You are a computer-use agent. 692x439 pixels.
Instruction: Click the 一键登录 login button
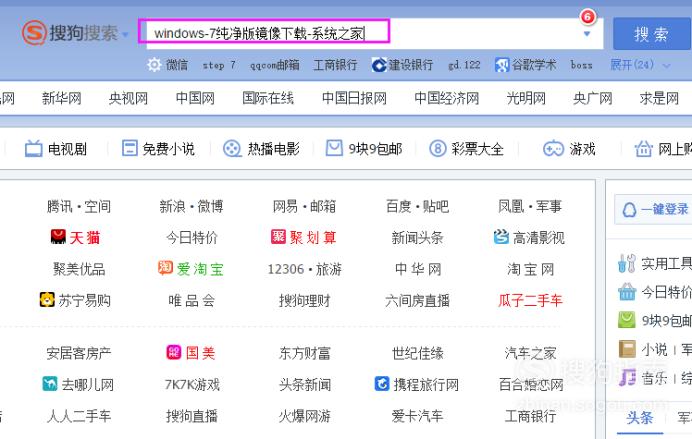[653, 209]
